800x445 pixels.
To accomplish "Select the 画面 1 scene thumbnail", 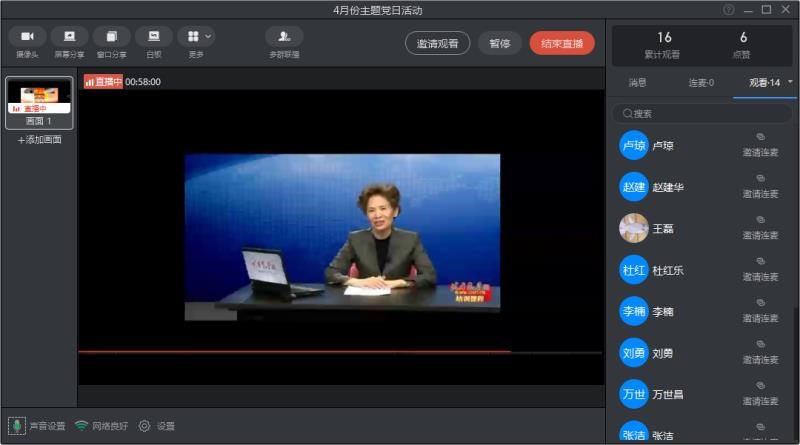I will (x=39, y=97).
